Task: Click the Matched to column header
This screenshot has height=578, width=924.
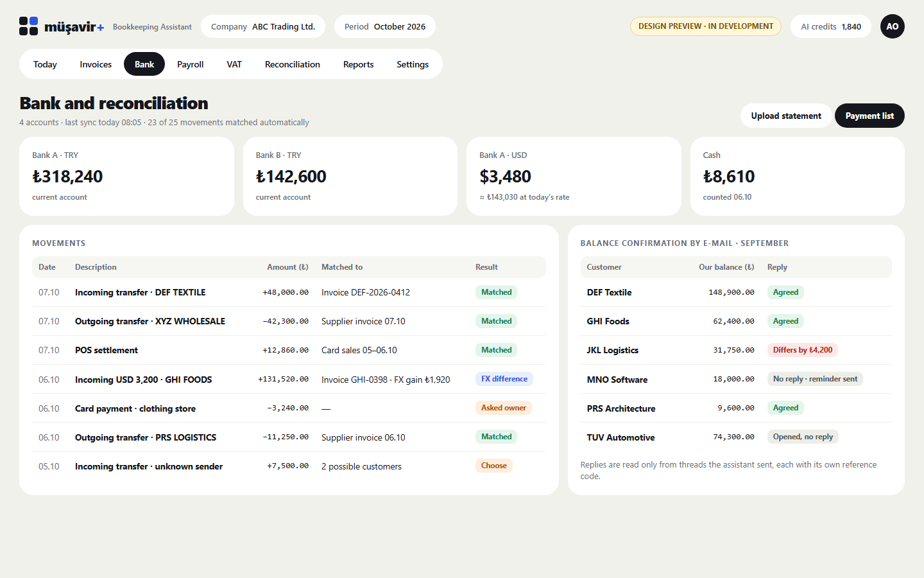Action: click(x=342, y=267)
